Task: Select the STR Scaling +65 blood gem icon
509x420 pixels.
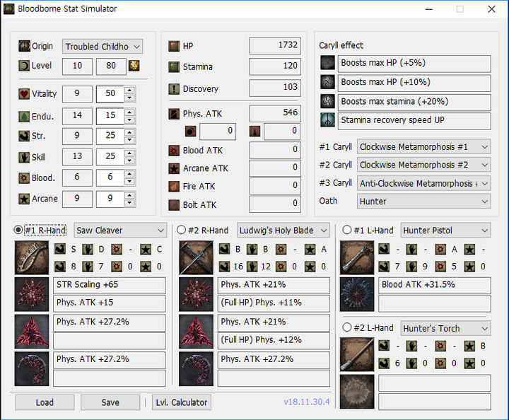Action: (x=32, y=294)
